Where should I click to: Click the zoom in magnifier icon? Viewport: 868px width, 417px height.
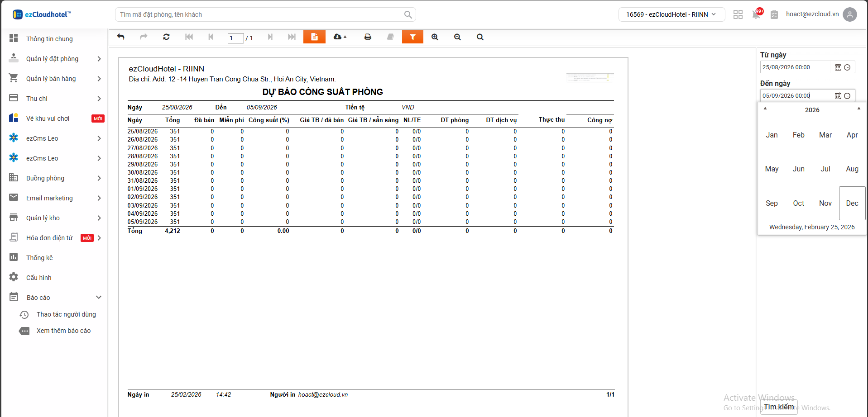435,37
